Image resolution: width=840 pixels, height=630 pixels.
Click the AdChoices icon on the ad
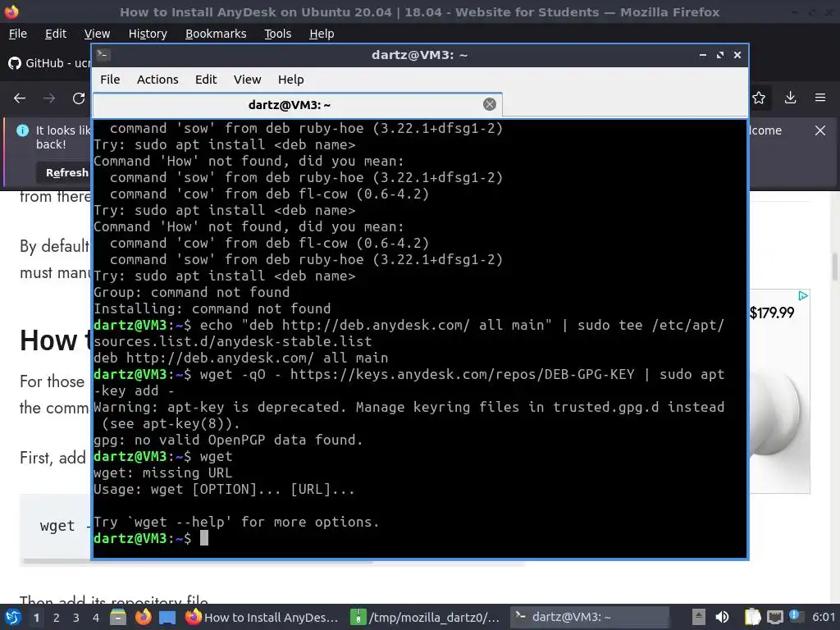point(802,295)
